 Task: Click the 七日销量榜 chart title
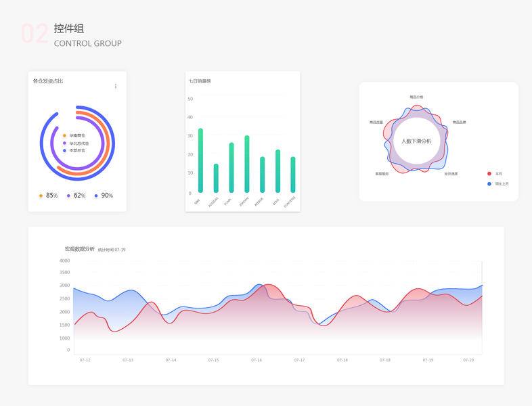coord(200,81)
